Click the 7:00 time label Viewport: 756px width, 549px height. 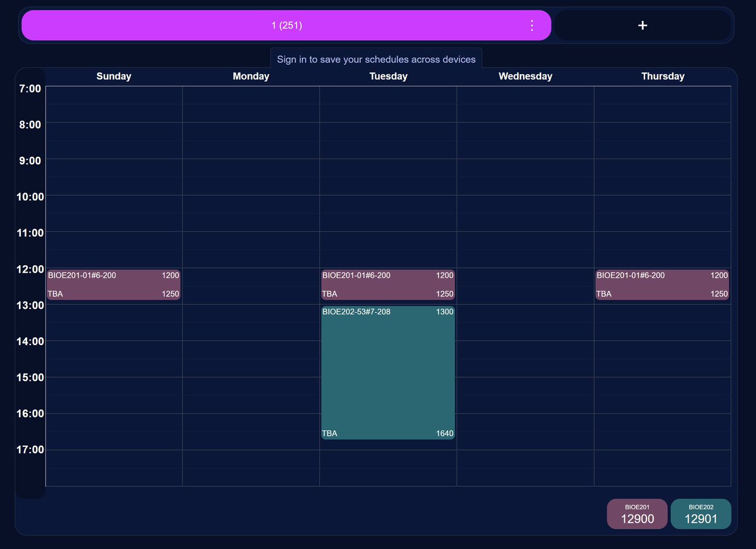[x=31, y=89]
